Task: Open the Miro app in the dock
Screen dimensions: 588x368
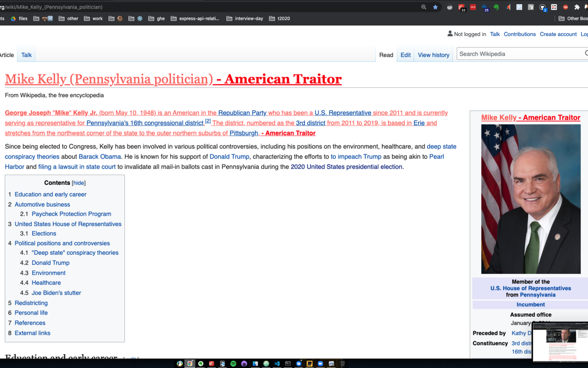Action: [x=310, y=364]
